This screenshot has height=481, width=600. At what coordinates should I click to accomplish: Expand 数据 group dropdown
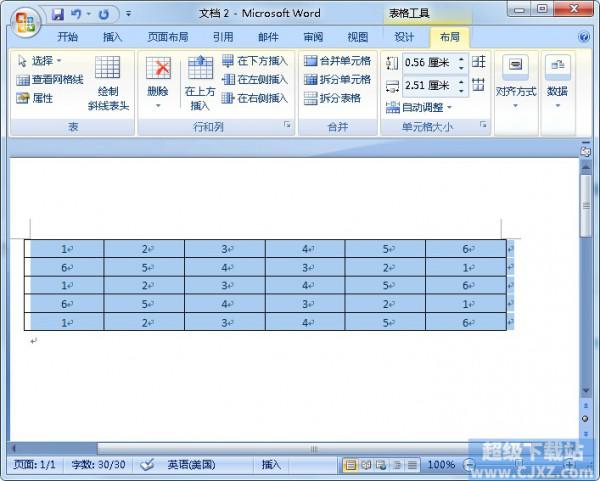click(x=557, y=82)
